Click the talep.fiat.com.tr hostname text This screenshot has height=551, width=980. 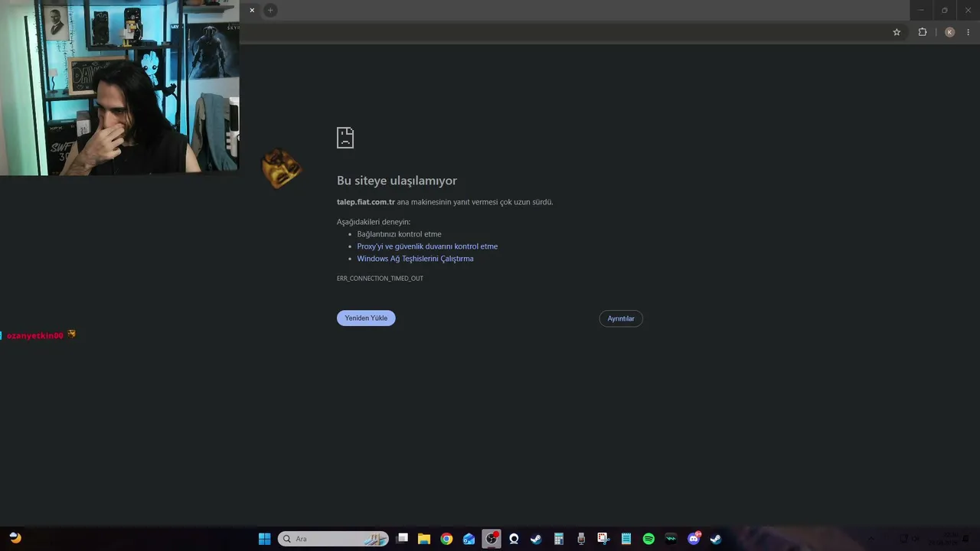[x=366, y=202]
